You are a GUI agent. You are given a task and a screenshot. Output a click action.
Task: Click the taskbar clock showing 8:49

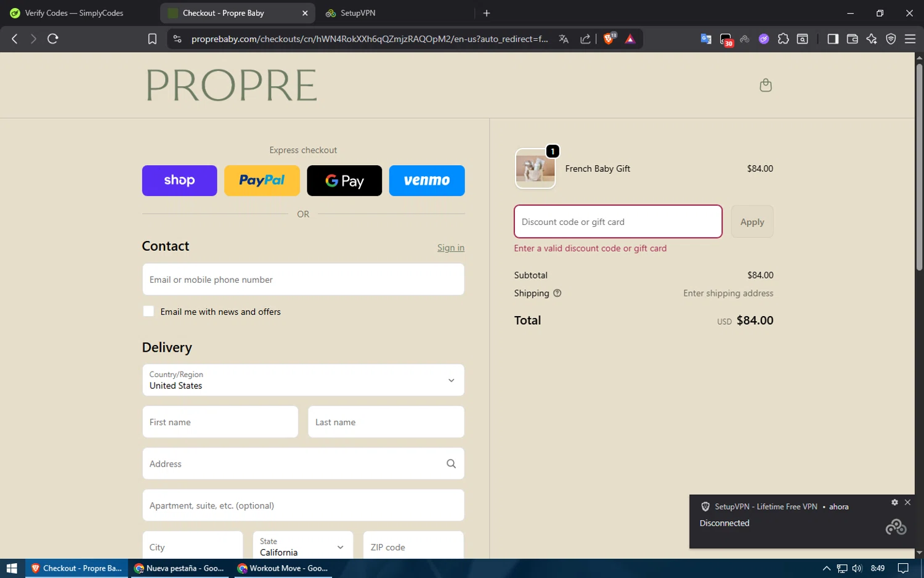[x=878, y=568]
